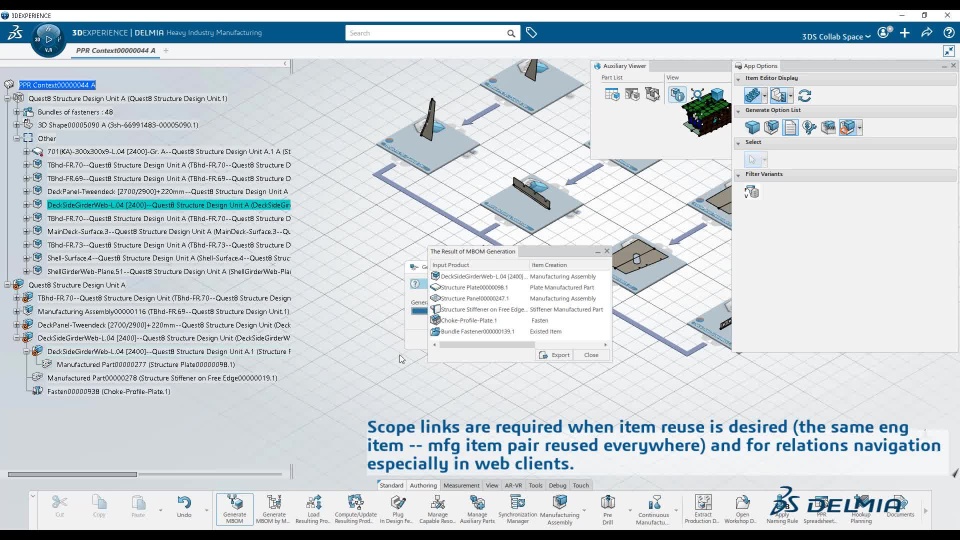Click refresh icon in Item Editor Display
The image size is (960, 540).
(x=804, y=96)
